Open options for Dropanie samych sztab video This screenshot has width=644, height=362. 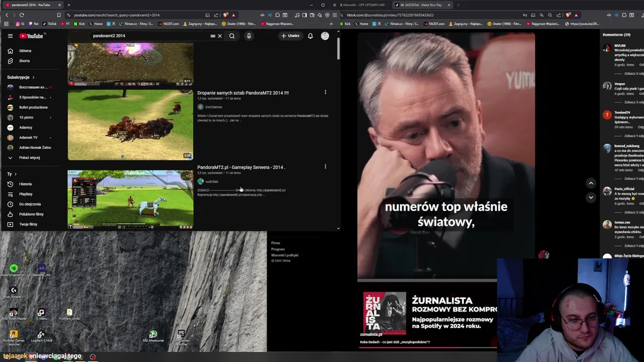point(325,93)
